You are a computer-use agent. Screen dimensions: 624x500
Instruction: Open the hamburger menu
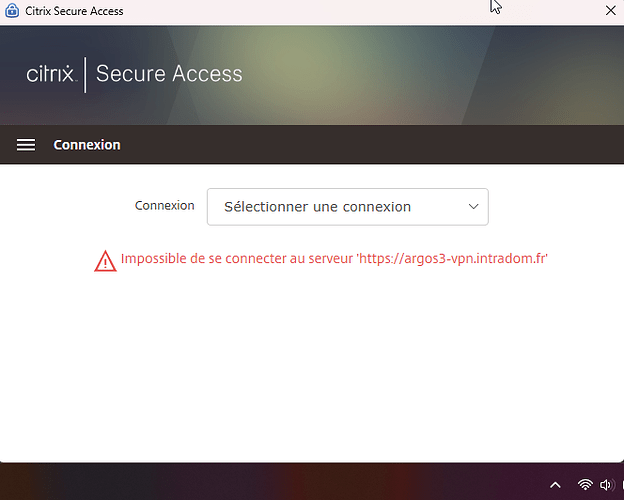pyautogui.click(x=26, y=145)
